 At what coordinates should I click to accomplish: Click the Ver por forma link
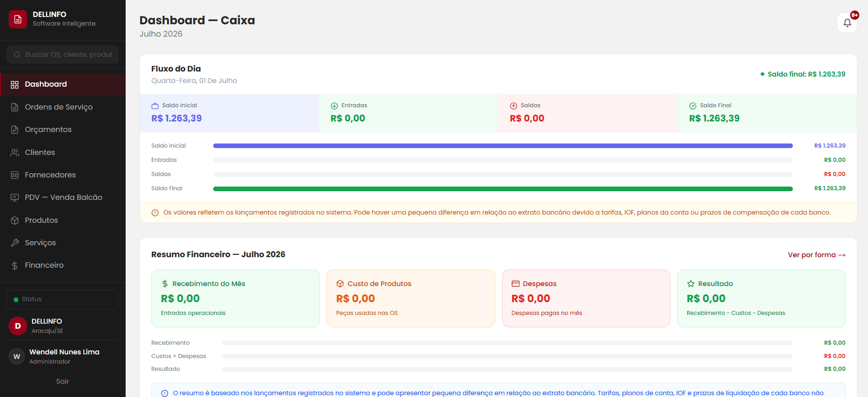817,255
